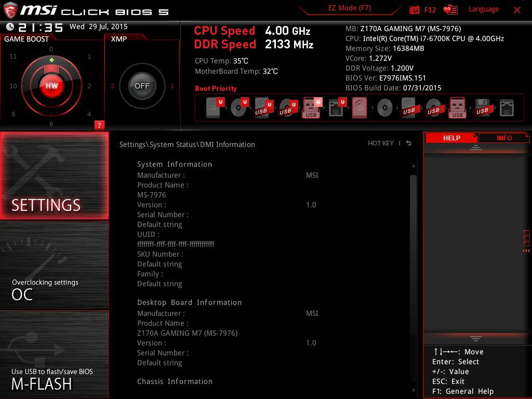Click the diamond marker at Game Boost zero
The width and height of the screenshot is (532, 399).
click(x=51, y=60)
